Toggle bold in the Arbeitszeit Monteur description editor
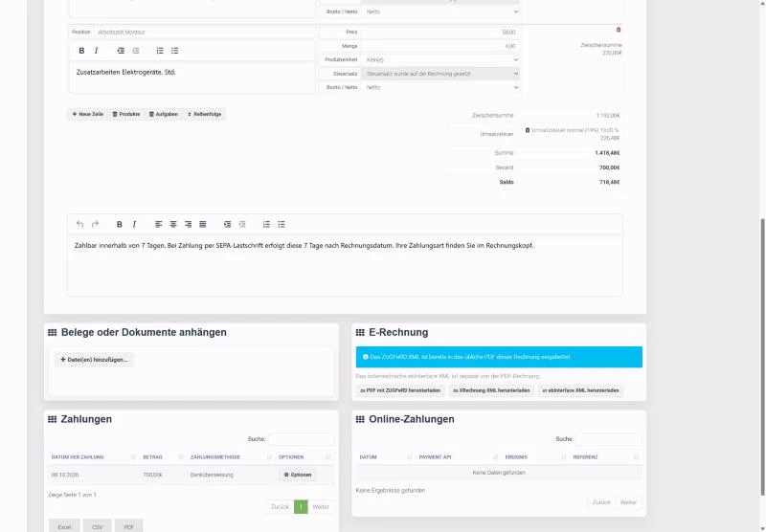 coord(81,51)
